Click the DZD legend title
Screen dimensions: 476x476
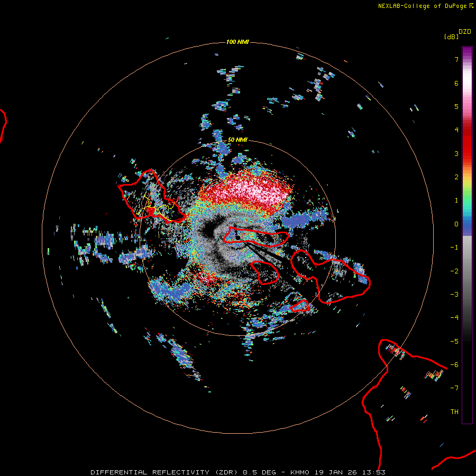465,32
